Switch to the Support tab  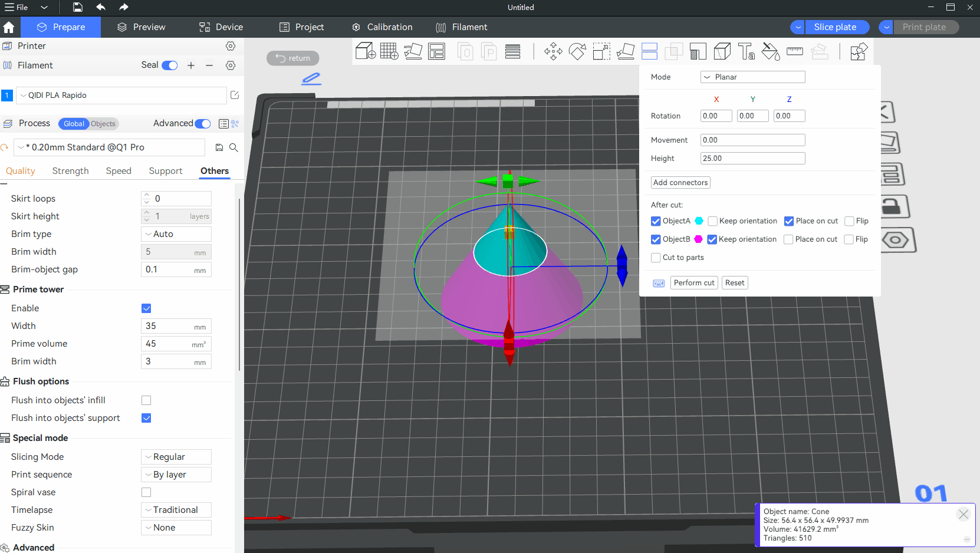pyautogui.click(x=165, y=171)
